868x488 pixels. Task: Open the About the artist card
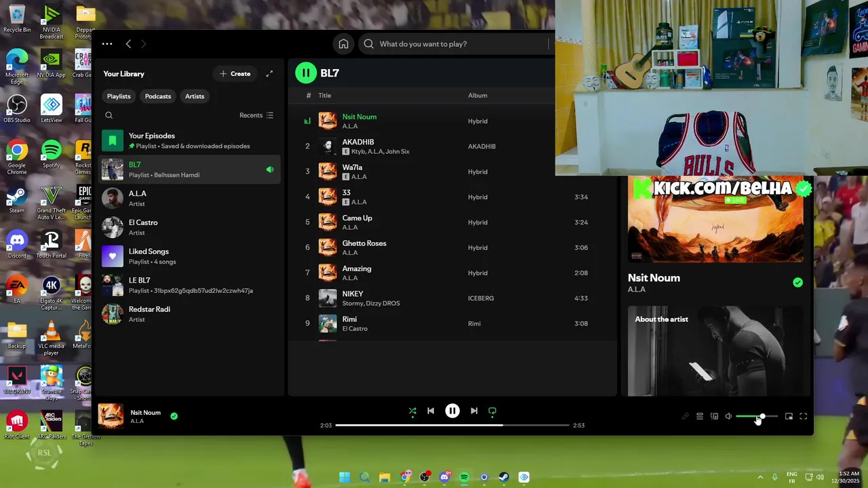pyautogui.click(x=715, y=351)
